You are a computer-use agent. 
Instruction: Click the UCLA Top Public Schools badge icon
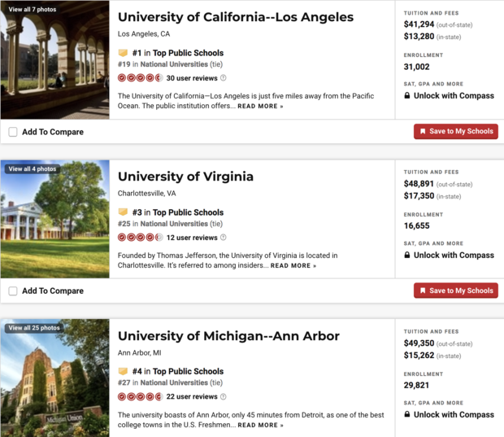tap(124, 53)
